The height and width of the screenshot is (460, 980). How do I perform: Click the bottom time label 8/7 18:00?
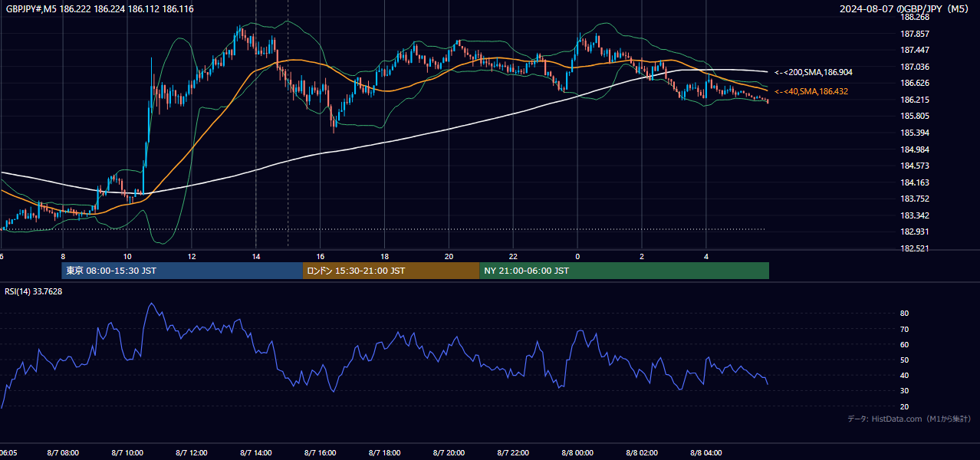[x=384, y=453]
